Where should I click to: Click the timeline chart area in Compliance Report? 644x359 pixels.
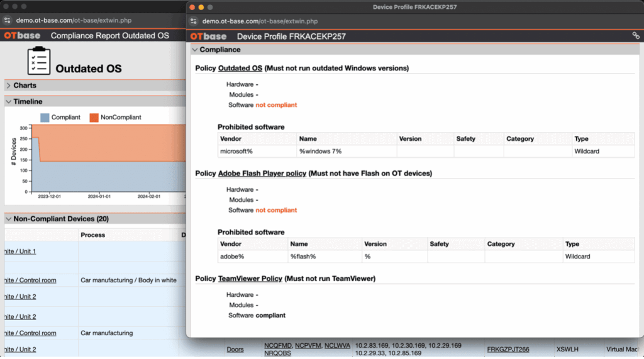point(109,158)
